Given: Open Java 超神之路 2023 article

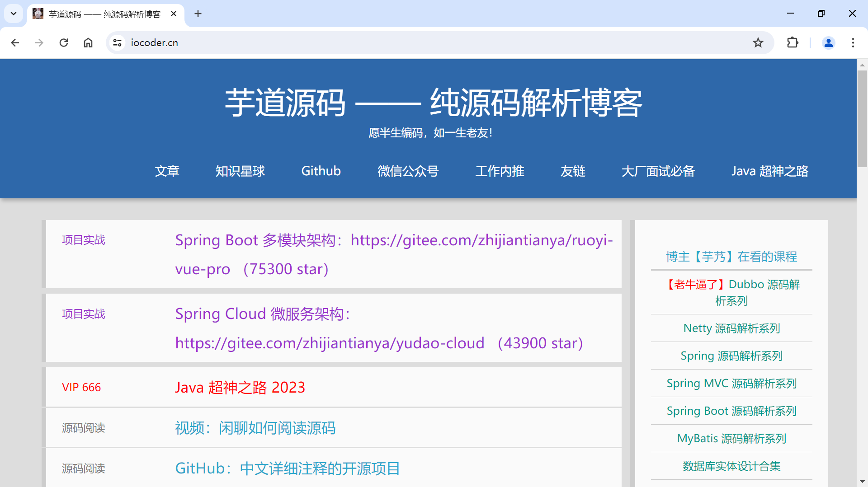Looking at the screenshot, I should click(240, 387).
